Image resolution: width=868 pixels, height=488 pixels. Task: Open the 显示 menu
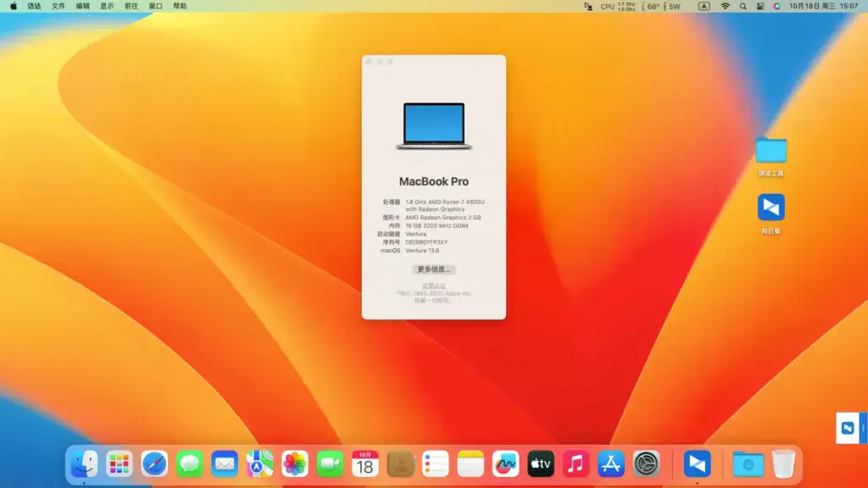[x=107, y=6]
